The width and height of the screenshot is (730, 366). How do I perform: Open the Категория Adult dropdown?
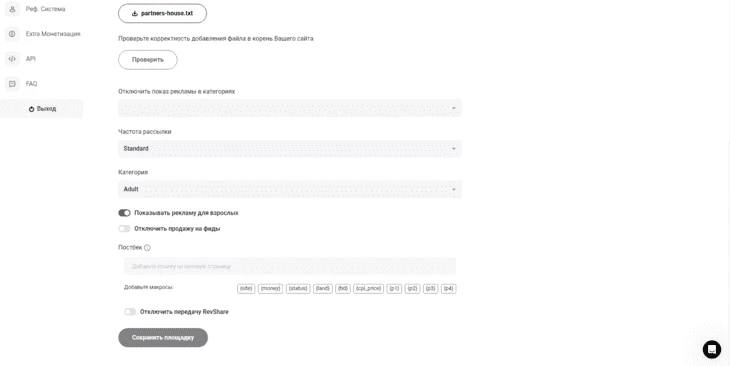(x=290, y=189)
